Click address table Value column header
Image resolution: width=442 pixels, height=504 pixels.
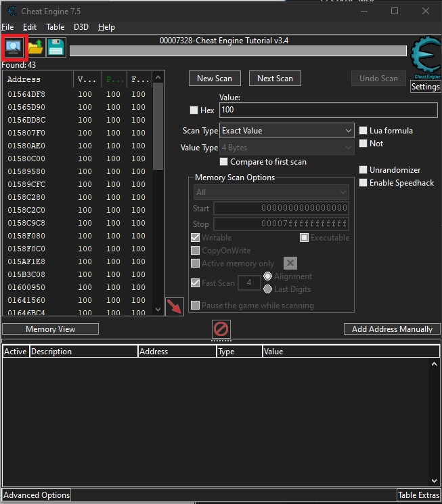[x=351, y=352]
